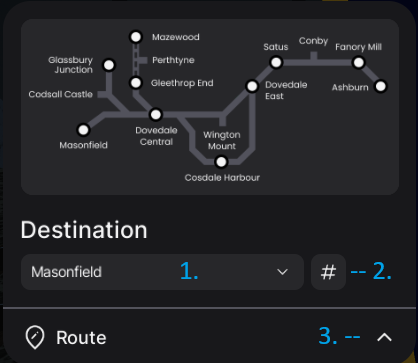The image size is (418, 363).
Task: Click the destination dropdown chevron arrow
Action: (282, 272)
